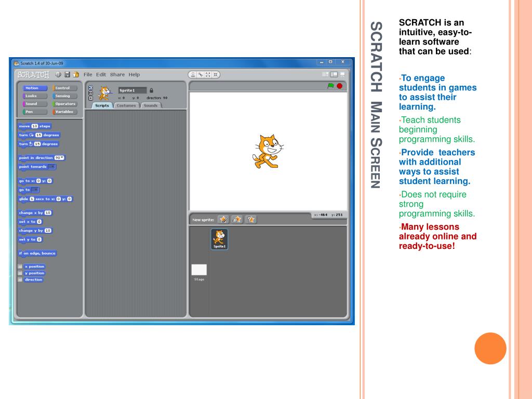Select the Operators block category
The width and height of the screenshot is (532, 399).
click(x=65, y=104)
